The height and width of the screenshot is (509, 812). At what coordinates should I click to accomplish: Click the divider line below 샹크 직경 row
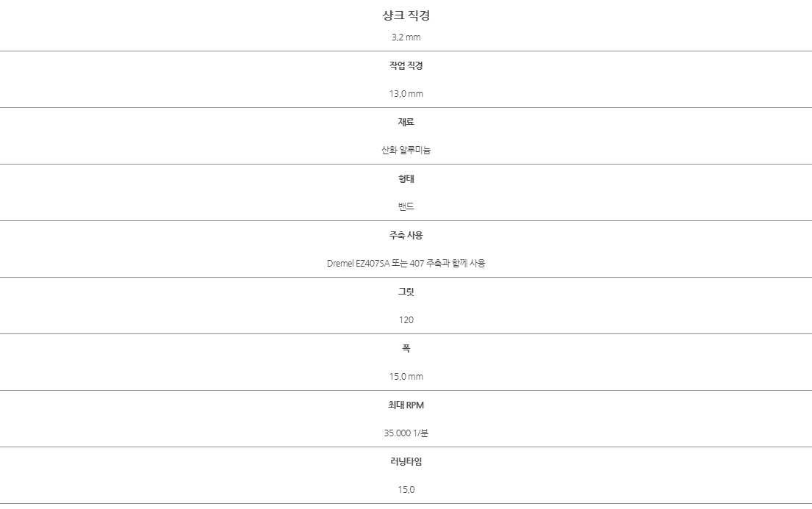406,51
